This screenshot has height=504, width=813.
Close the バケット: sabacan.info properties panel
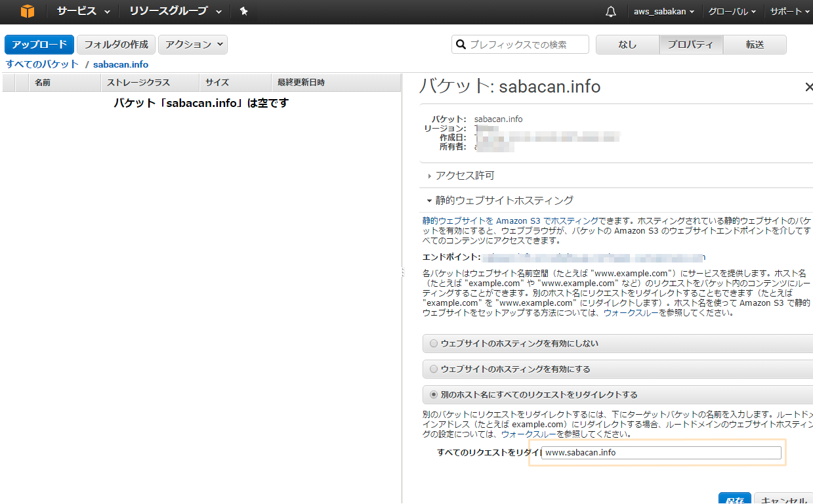[x=808, y=87]
